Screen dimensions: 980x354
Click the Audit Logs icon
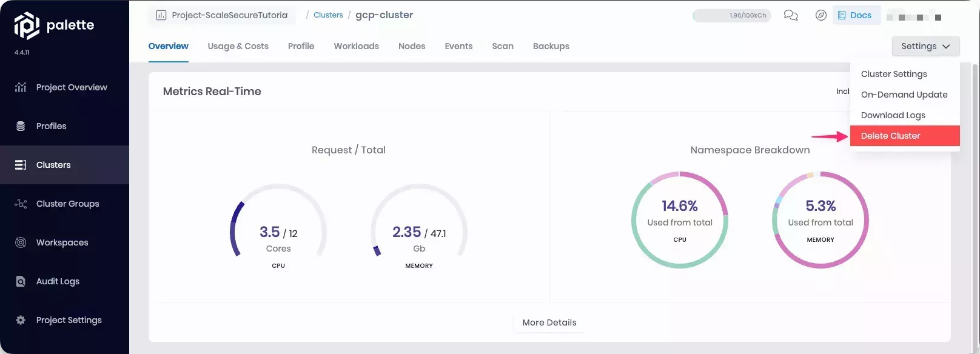21,281
